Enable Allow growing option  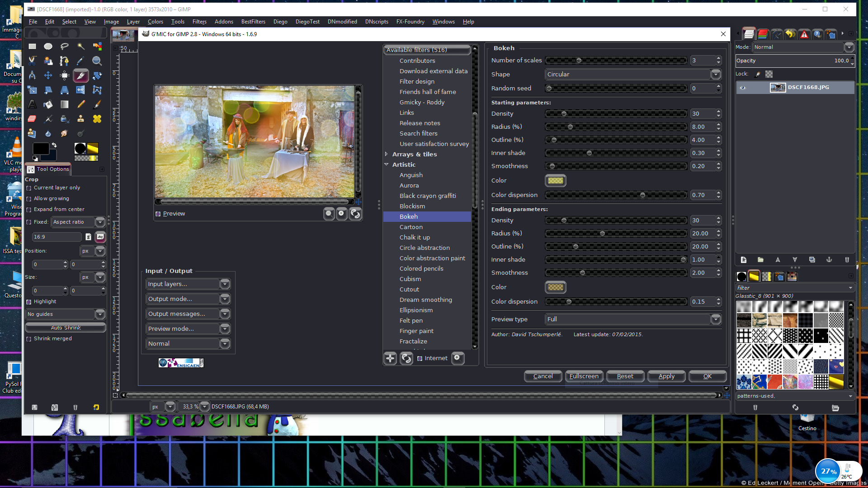coord(29,199)
